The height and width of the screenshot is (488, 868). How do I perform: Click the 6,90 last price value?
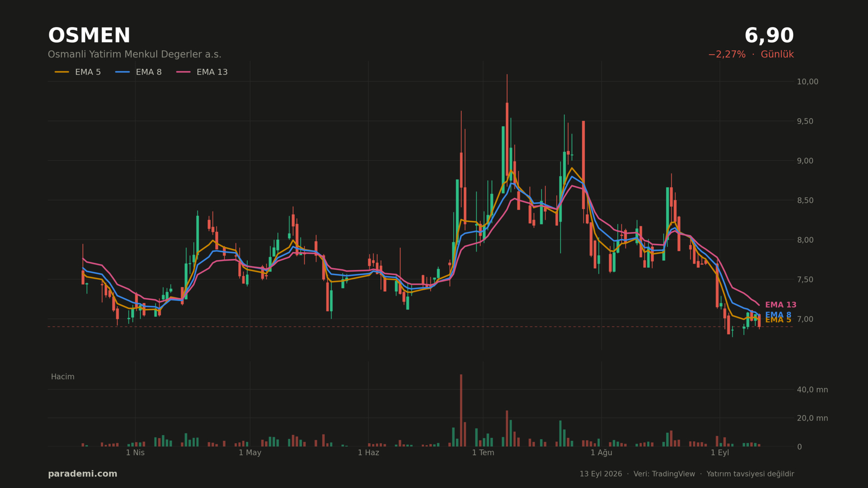pyautogui.click(x=769, y=36)
